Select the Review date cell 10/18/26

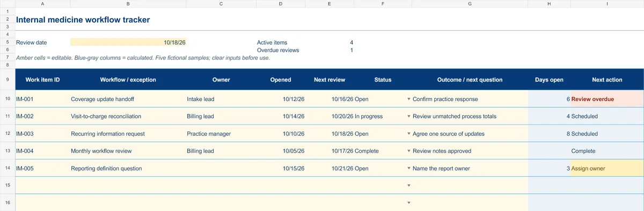tap(128, 42)
